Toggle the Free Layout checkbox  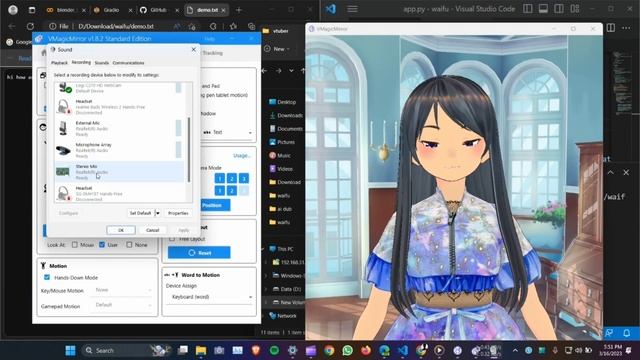pyautogui.click(x=172, y=239)
